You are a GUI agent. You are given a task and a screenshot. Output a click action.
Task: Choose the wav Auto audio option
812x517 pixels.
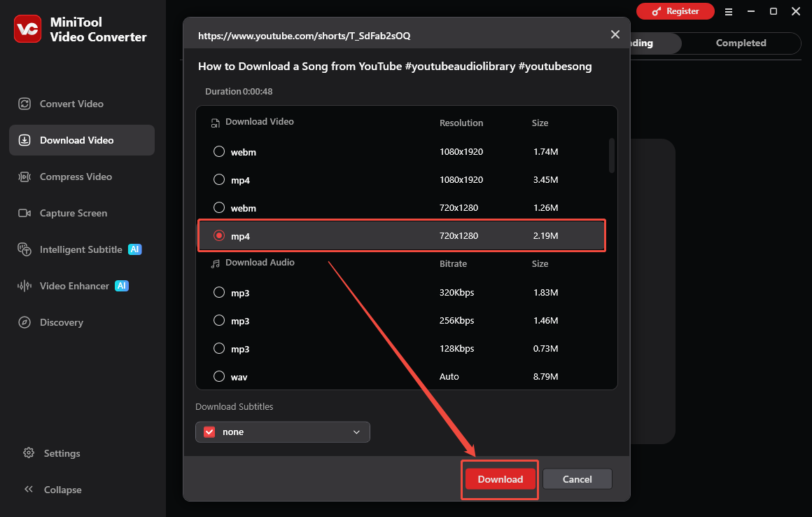point(219,376)
